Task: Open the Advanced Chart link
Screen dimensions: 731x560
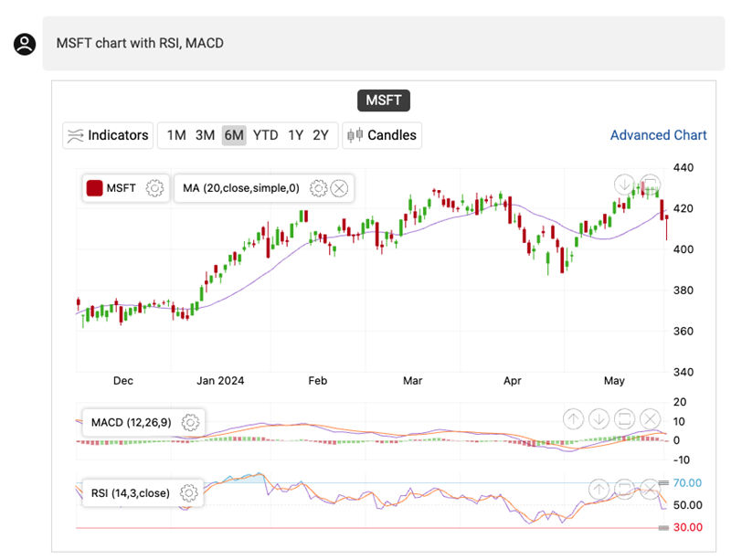Action: 658,135
